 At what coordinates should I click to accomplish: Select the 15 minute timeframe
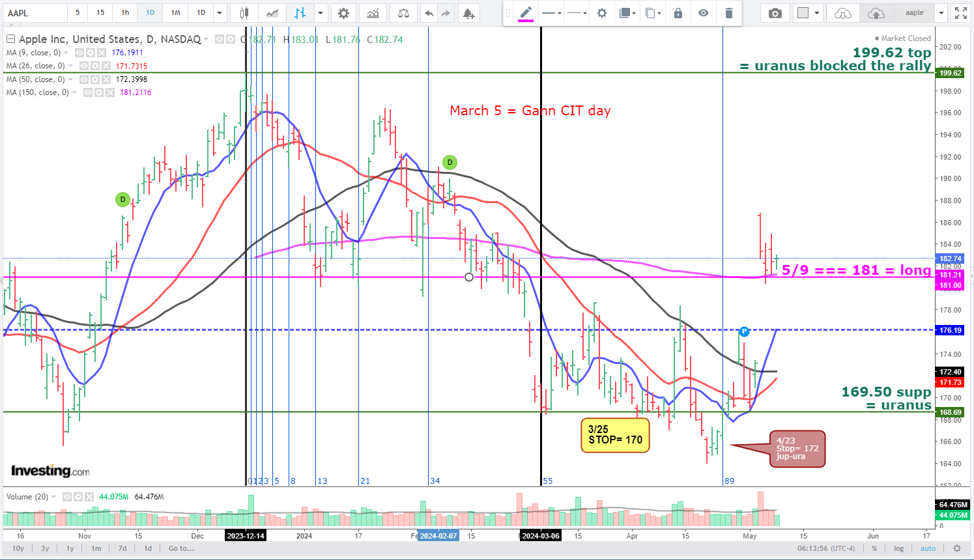pos(100,13)
